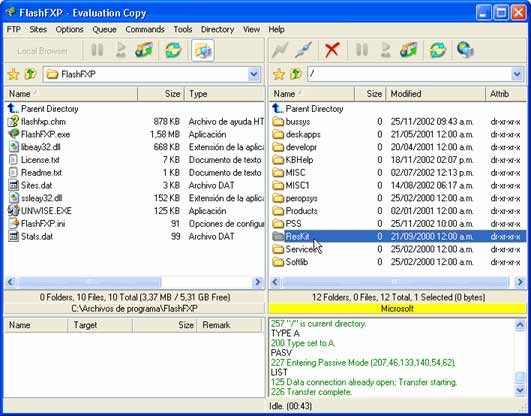Select FlashFXP.ini file
531x416 pixels.
[x=43, y=224]
